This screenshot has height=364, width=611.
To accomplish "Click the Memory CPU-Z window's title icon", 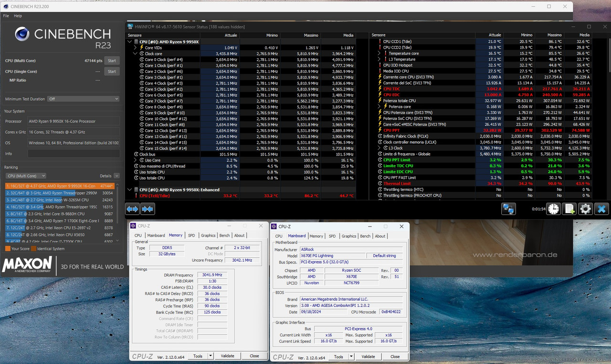I will click(134, 226).
